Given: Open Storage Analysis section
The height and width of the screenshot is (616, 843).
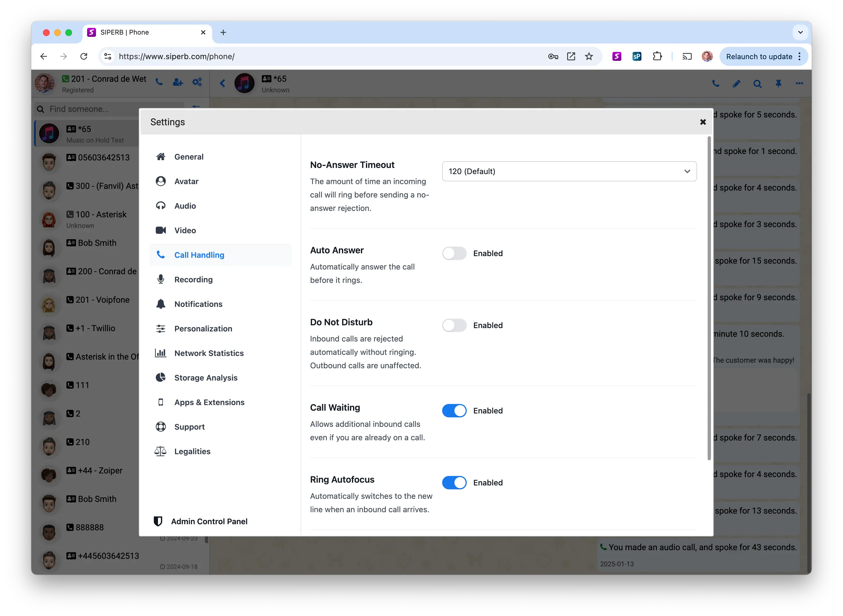Looking at the screenshot, I should click(x=220, y=378).
